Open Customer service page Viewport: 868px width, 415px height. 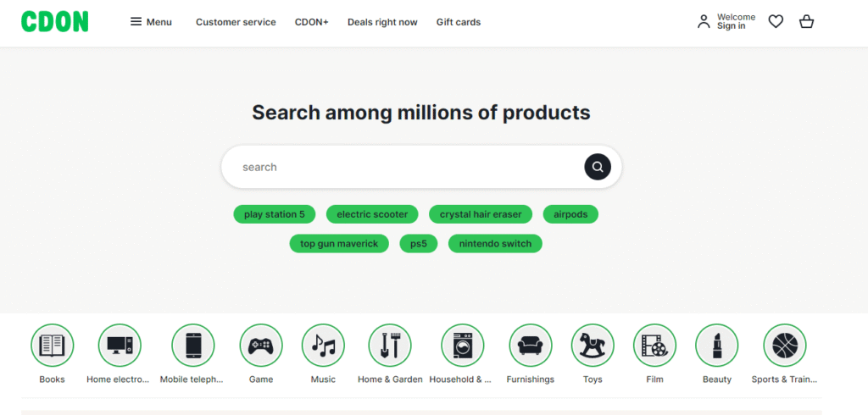(x=236, y=22)
